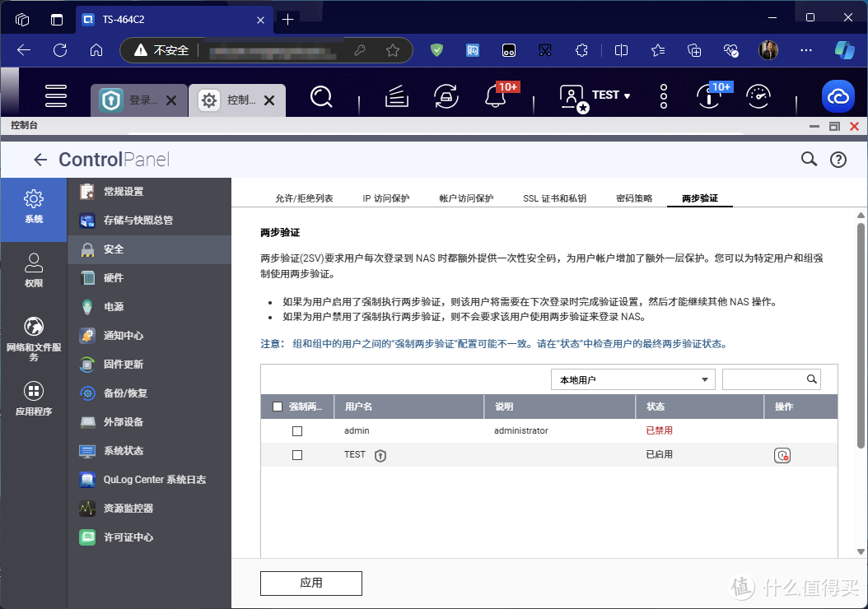The height and width of the screenshot is (609, 868).
Task: Switch to the IP 访问保护 tab
Action: (385, 198)
